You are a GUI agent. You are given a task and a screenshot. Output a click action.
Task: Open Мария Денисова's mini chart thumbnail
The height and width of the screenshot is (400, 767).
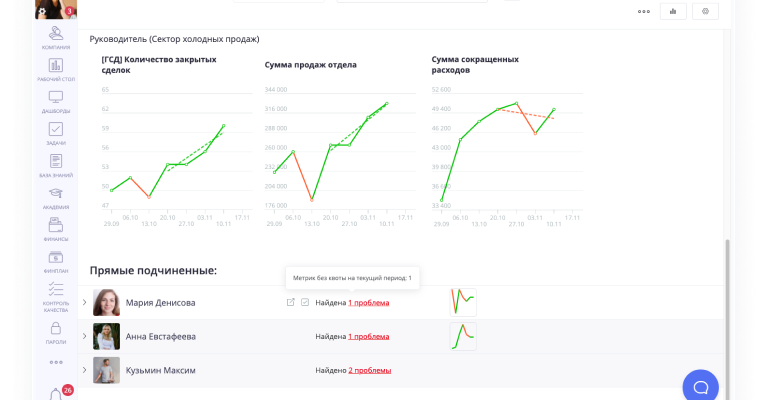tap(463, 302)
